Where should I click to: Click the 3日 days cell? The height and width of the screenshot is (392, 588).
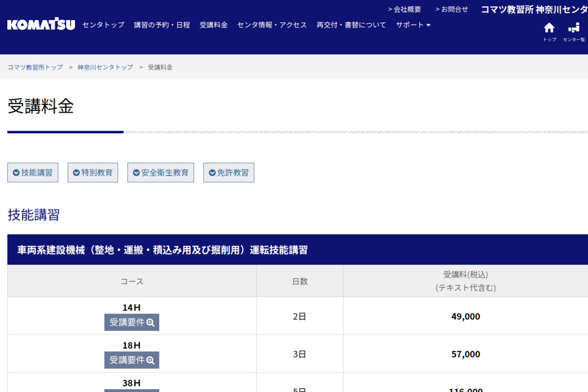(x=300, y=354)
